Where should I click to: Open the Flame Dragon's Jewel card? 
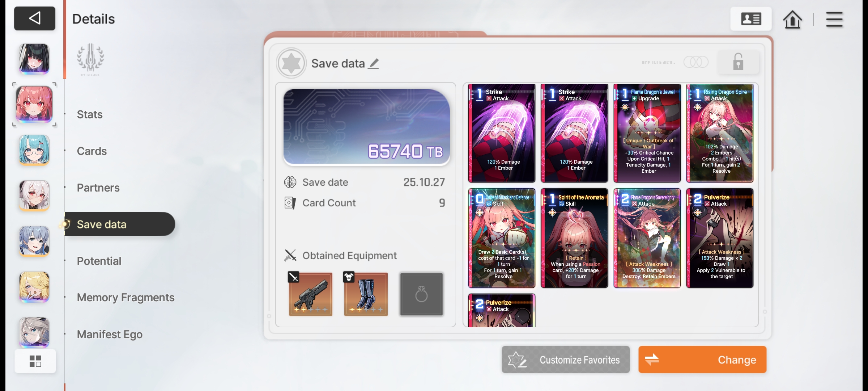pos(647,133)
